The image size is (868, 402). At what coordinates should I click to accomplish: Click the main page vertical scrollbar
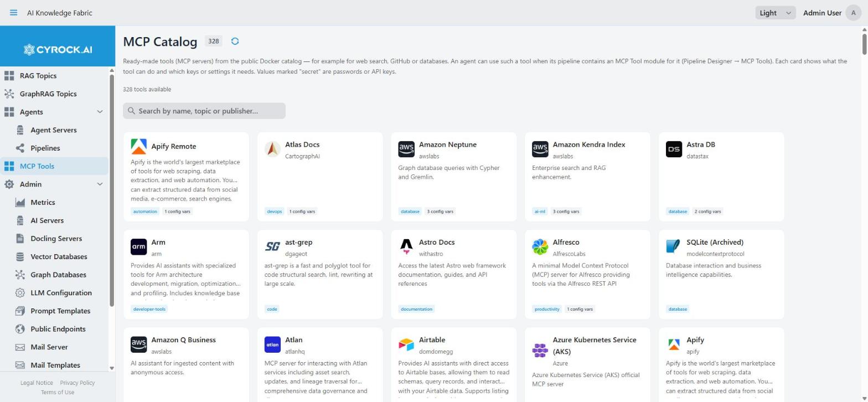coord(864,44)
